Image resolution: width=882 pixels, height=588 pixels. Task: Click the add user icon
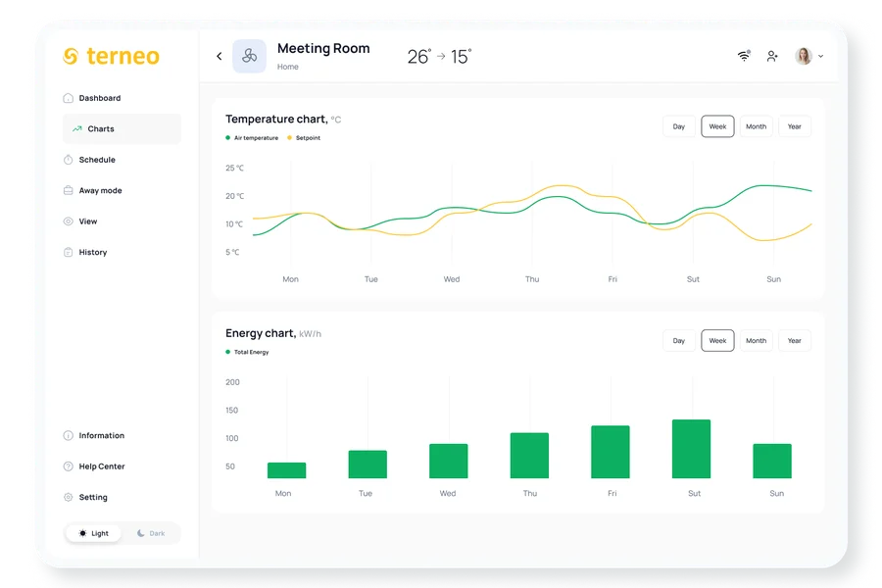click(x=772, y=57)
